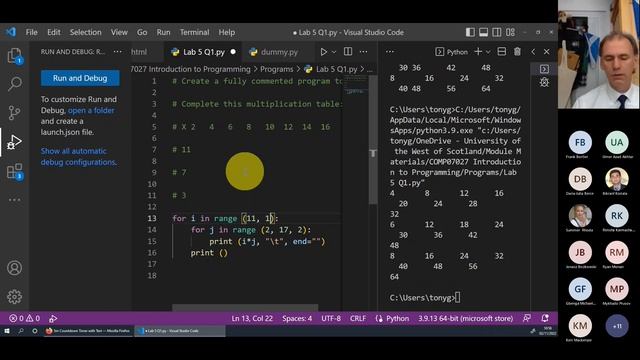Viewport: 640px width, 360px height.
Task: Open launch profile dropdown beside new terminal
Action: pos(488,52)
